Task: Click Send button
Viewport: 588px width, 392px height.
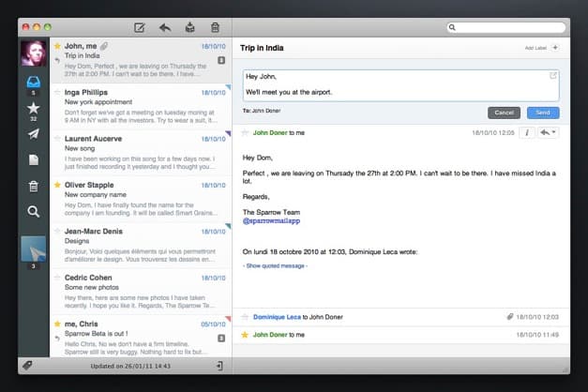Action: 543,113
